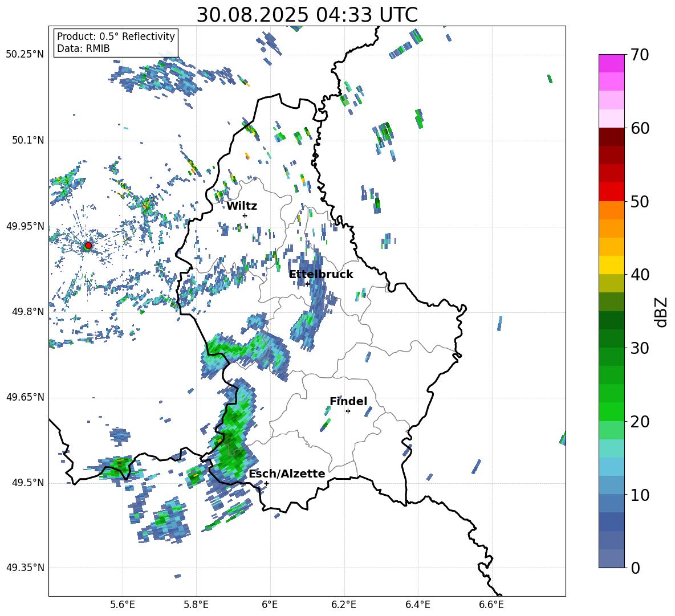Click the Esch/Alzette city label
The width and height of the screenshot is (675, 616).
[x=287, y=474]
